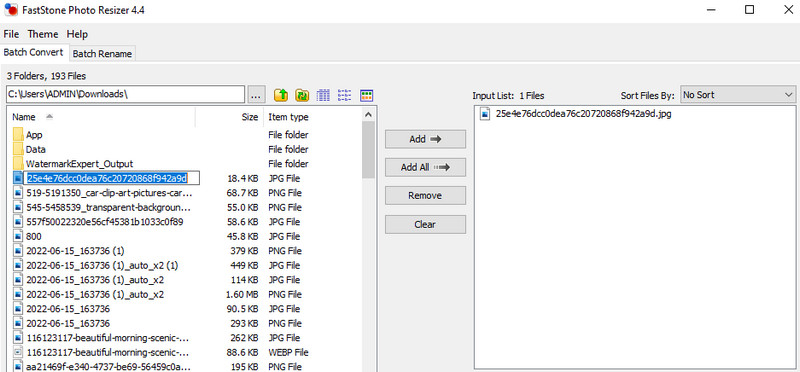Open the Data folder name
This screenshot has height=372, width=800.
tap(35, 150)
